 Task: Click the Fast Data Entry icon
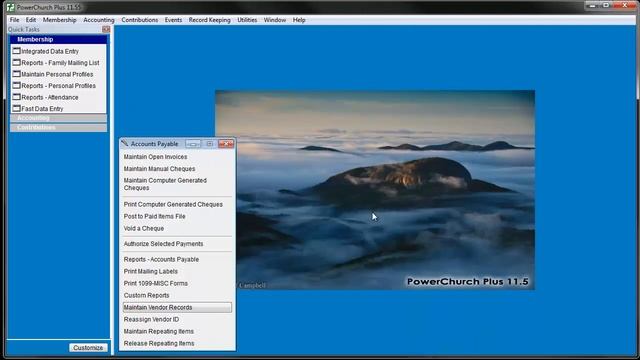coord(16,108)
